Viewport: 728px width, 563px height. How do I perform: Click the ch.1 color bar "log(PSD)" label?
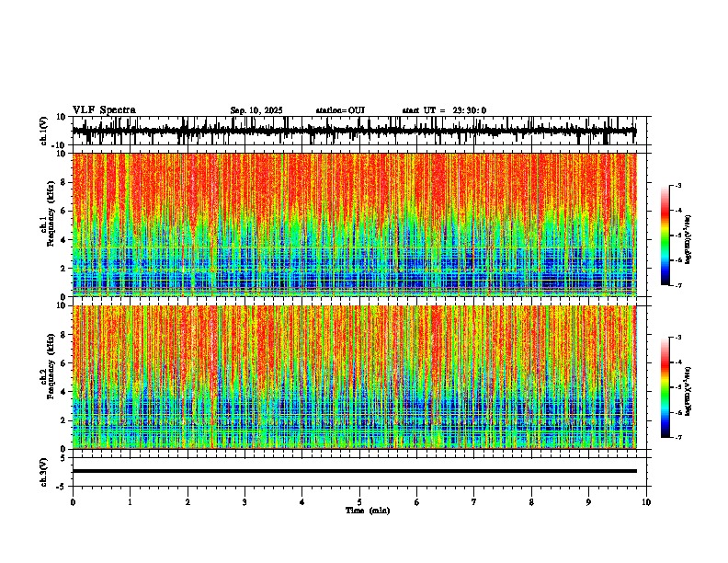tap(688, 240)
